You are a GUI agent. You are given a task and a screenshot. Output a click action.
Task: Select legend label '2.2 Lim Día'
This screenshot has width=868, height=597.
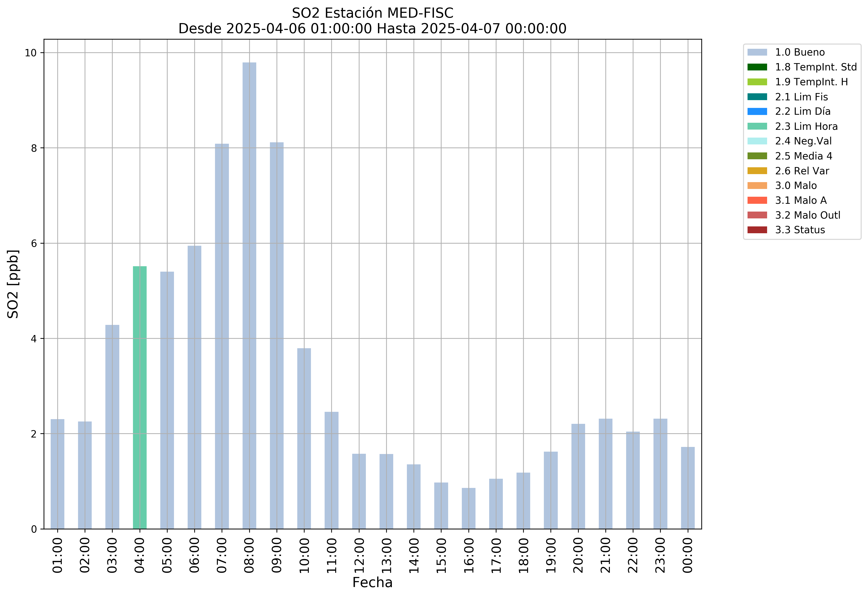click(802, 111)
